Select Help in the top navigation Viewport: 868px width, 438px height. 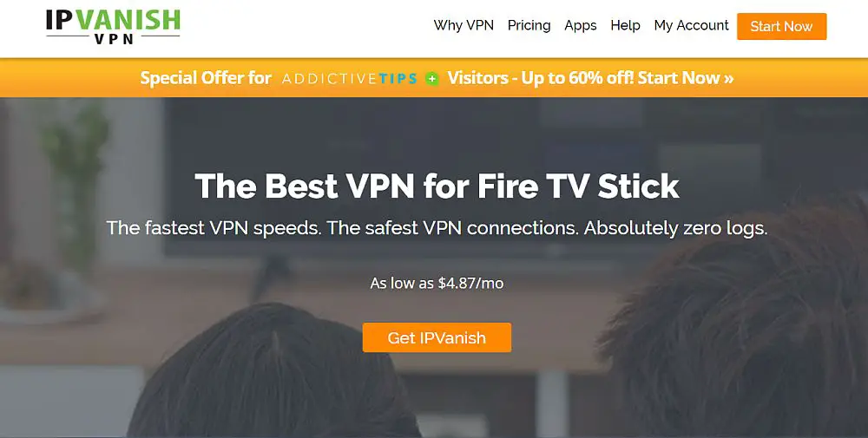click(x=626, y=25)
